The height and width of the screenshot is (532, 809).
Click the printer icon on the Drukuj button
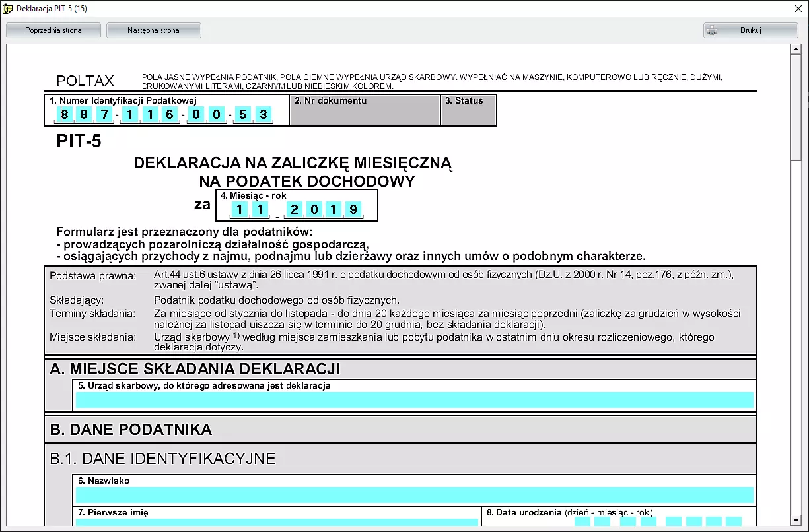(712, 30)
